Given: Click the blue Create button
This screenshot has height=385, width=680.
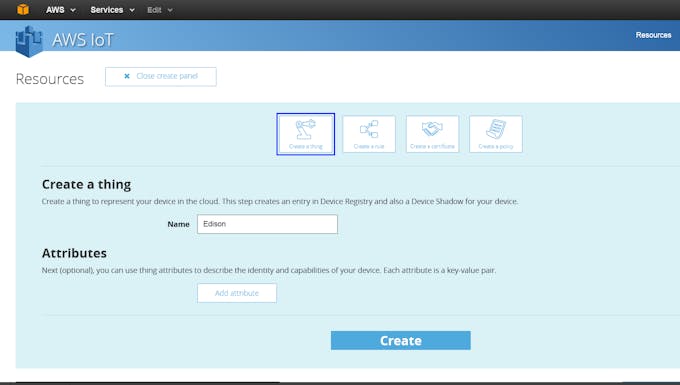Looking at the screenshot, I should click(401, 340).
